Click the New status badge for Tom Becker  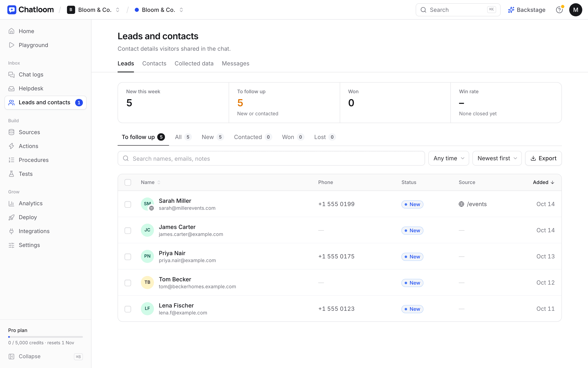pyautogui.click(x=412, y=283)
